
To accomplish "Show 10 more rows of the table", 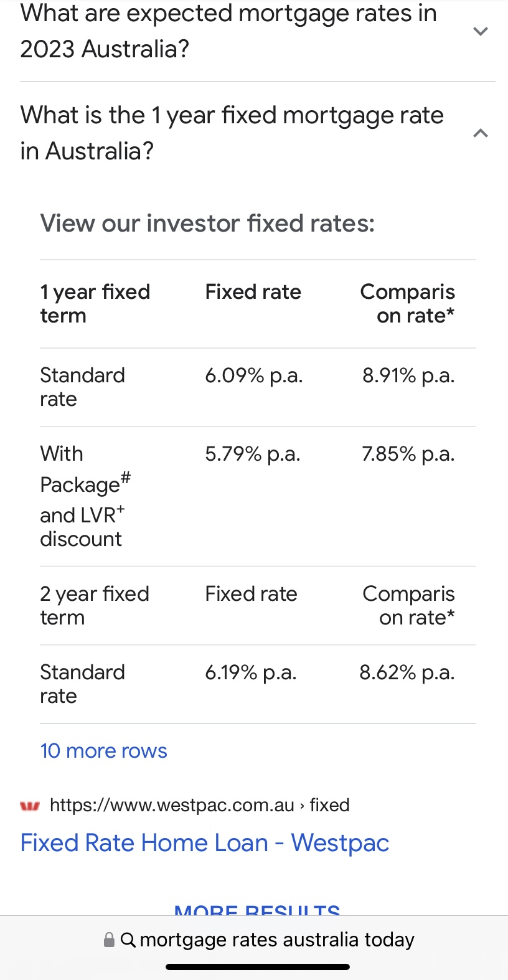I will [x=103, y=751].
